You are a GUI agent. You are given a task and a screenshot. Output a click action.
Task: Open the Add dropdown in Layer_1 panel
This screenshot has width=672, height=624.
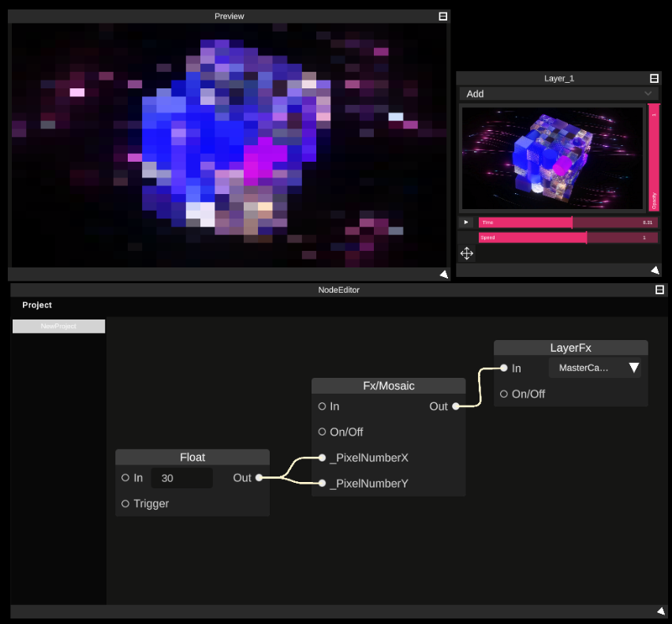tap(558, 93)
